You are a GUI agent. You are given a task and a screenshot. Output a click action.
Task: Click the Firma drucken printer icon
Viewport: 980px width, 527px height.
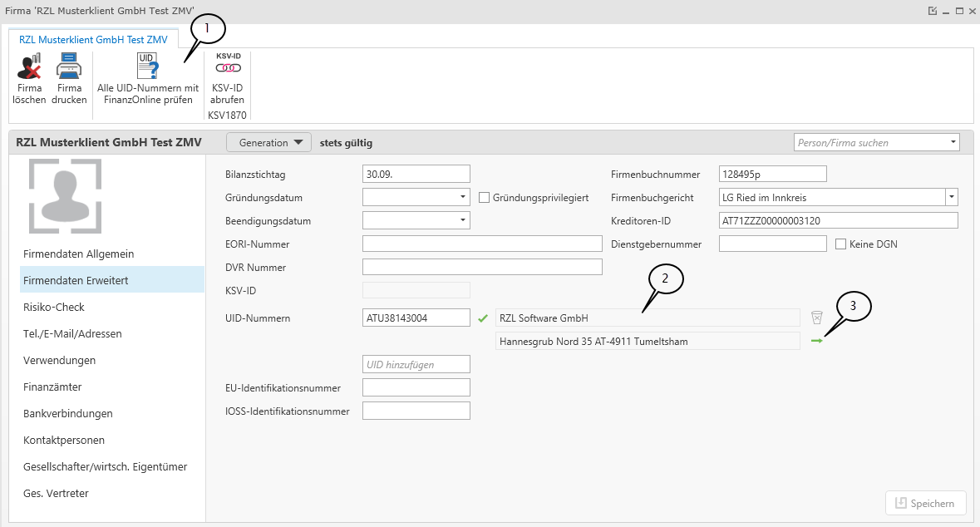[69, 66]
